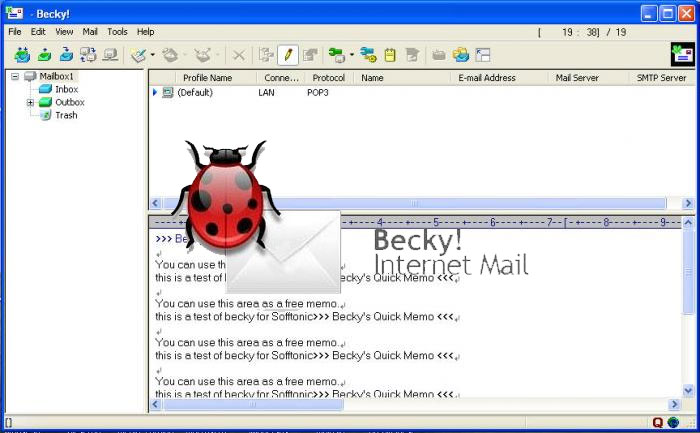The height and width of the screenshot is (433, 700).
Task: Click Becky! title bar app icon
Action: [x=15, y=13]
